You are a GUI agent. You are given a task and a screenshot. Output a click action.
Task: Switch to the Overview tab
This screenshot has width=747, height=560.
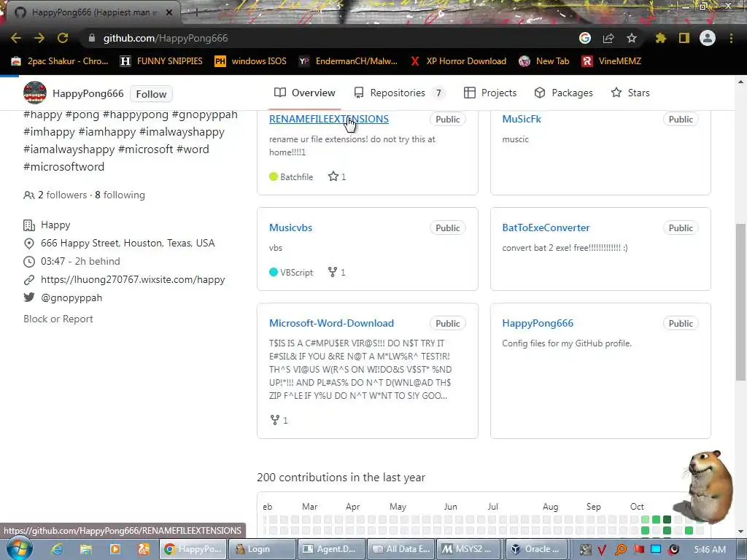(304, 93)
